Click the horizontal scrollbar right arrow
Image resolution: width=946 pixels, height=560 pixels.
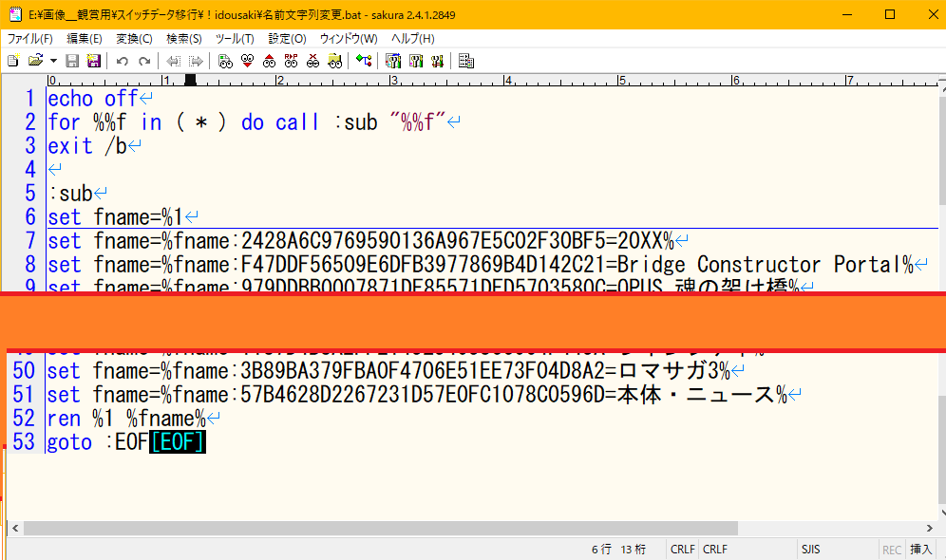click(x=930, y=528)
